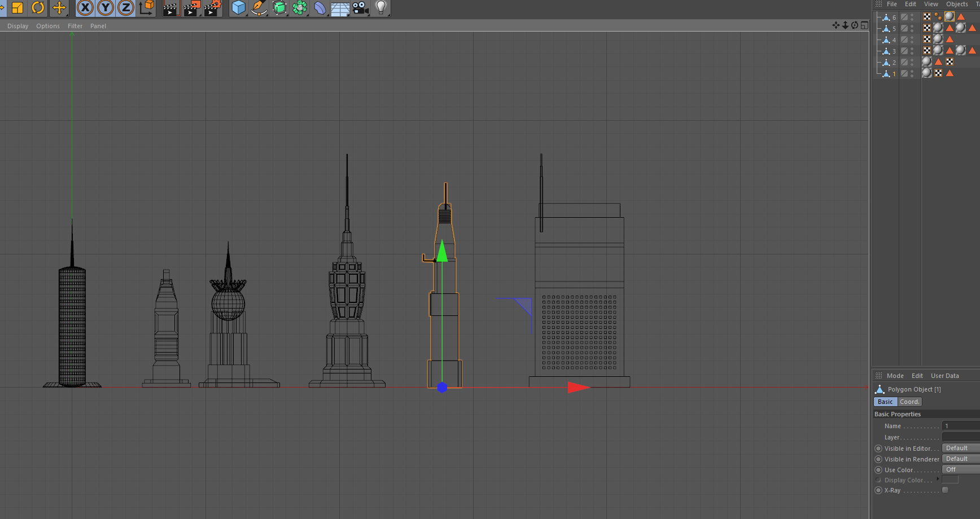
Task: Select the Rotate tool
Action: [x=38, y=8]
